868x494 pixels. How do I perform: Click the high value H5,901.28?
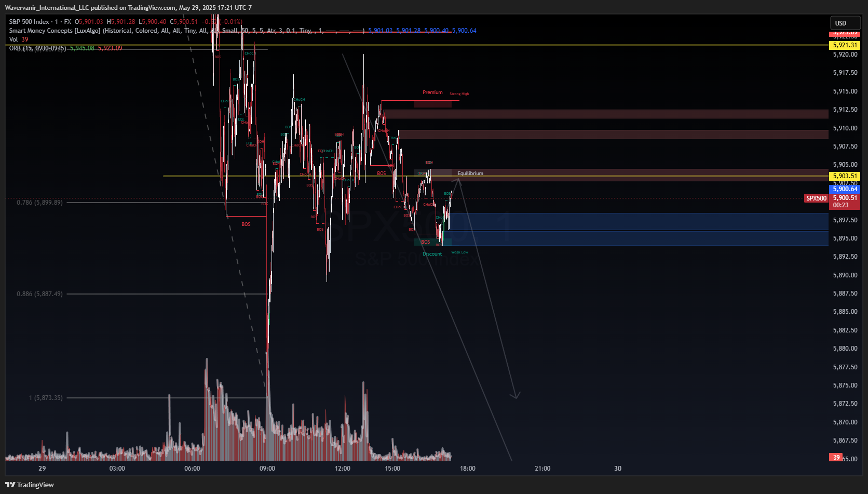pyautogui.click(x=121, y=22)
